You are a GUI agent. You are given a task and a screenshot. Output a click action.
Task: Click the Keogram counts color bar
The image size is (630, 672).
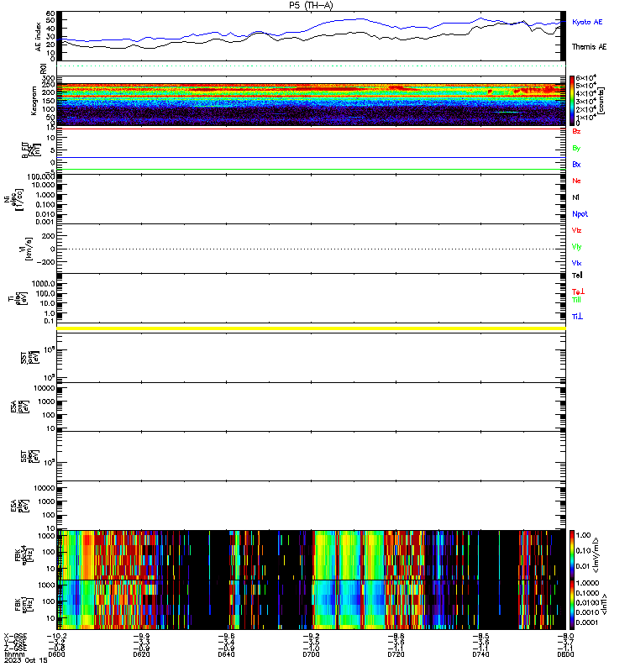click(572, 101)
